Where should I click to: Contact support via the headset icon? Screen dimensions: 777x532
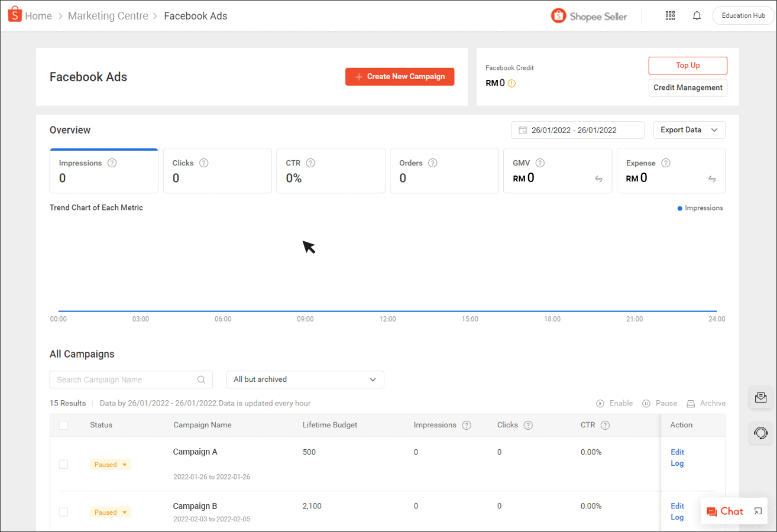click(x=760, y=433)
